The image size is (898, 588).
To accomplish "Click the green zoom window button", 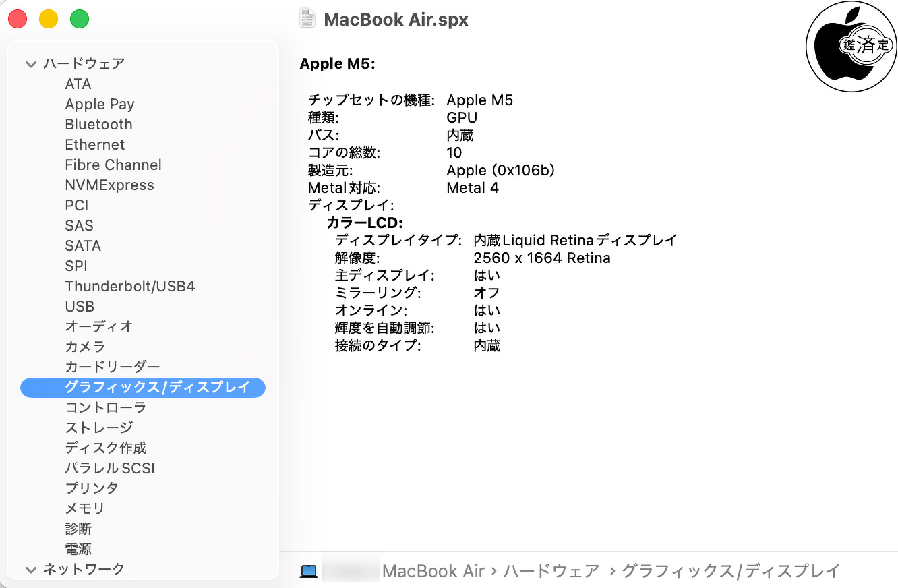I will click(80, 19).
